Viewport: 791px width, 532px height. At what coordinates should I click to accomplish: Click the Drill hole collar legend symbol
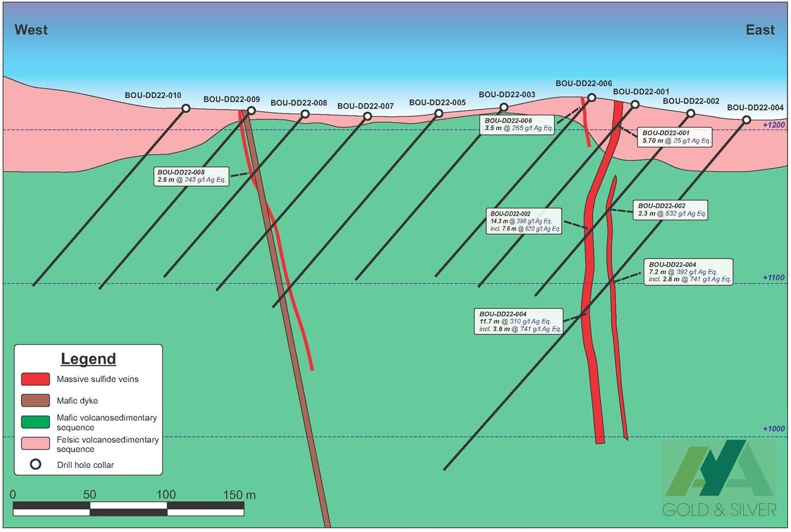(x=36, y=464)
